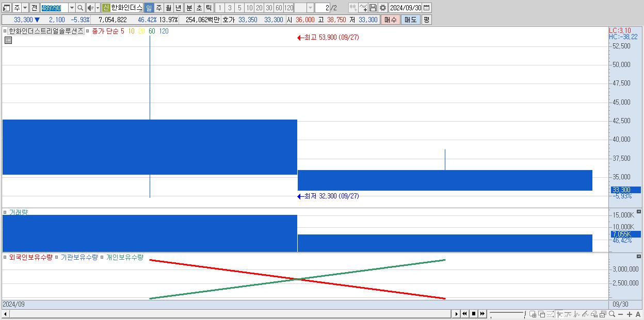Select the 초 second period toggle

pos(199,8)
